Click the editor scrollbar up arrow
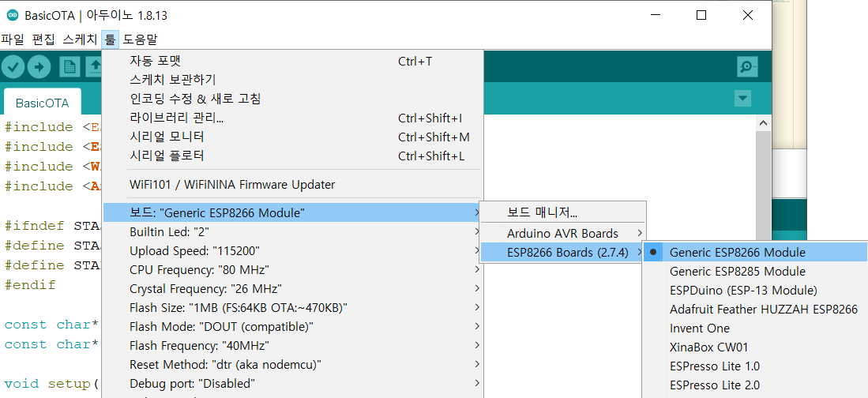This screenshot has height=398, width=868. click(x=763, y=123)
